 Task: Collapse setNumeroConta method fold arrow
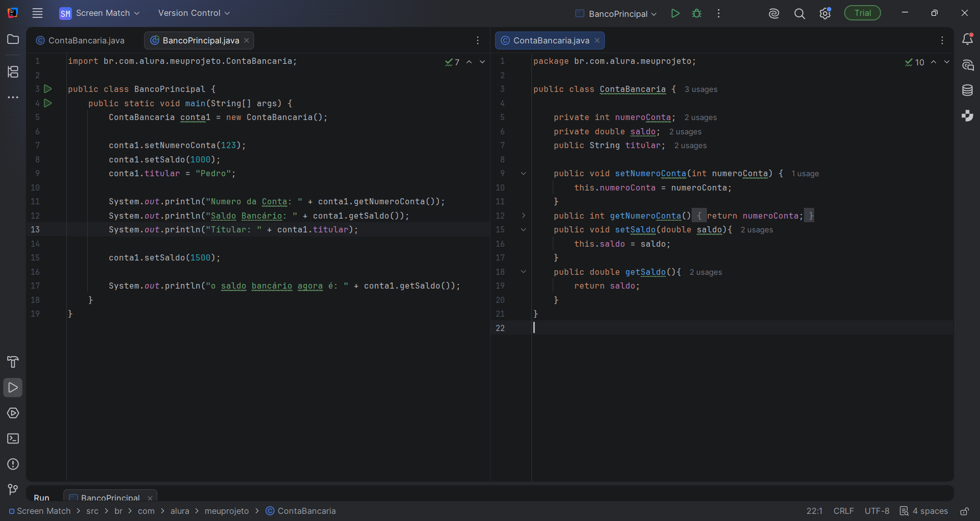pos(523,174)
